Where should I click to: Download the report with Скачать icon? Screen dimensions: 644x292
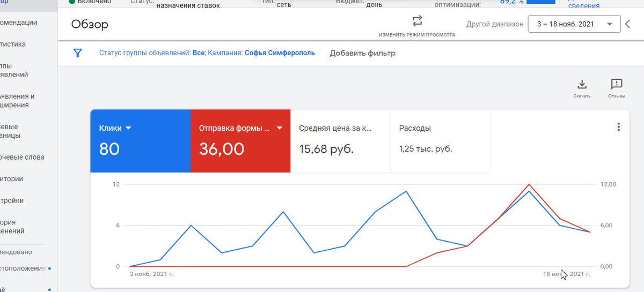click(x=582, y=85)
